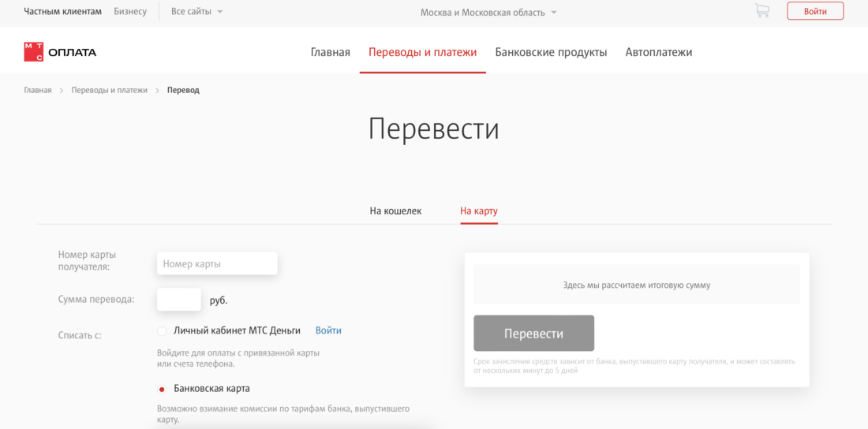Viewport: 868px width, 429px height.
Task: Expand the Все сайты dropdown
Action: 196,12
